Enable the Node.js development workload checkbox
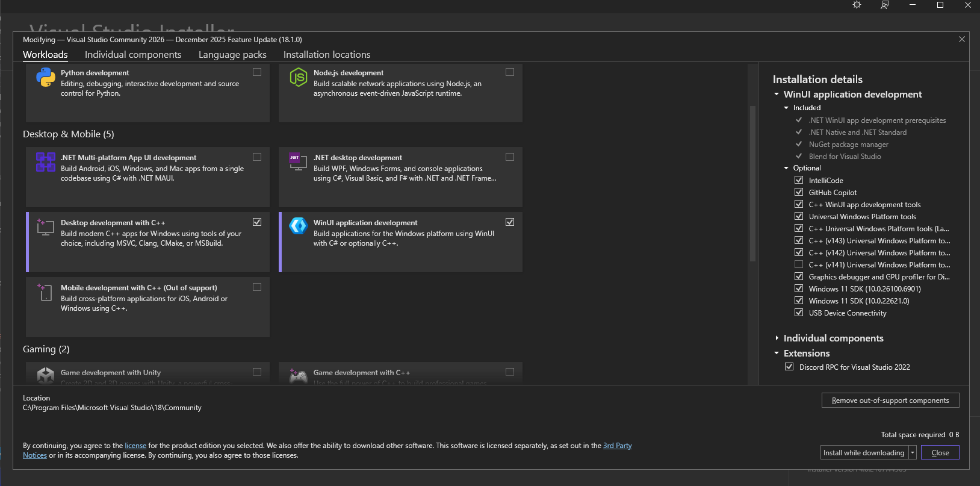This screenshot has width=980, height=486. [510, 72]
